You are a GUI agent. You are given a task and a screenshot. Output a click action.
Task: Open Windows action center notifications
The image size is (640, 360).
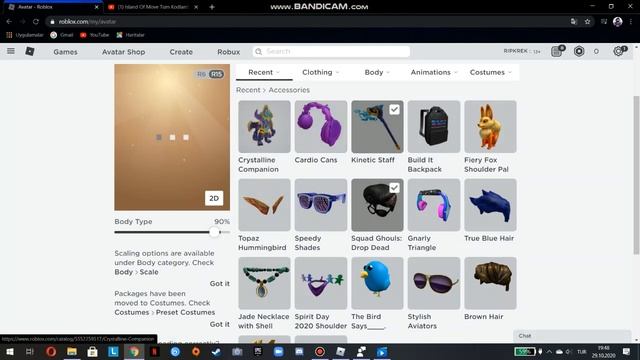coord(626,351)
